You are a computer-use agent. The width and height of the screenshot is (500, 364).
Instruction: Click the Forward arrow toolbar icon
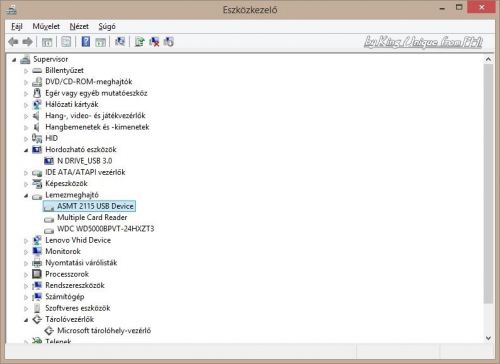[27, 42]
